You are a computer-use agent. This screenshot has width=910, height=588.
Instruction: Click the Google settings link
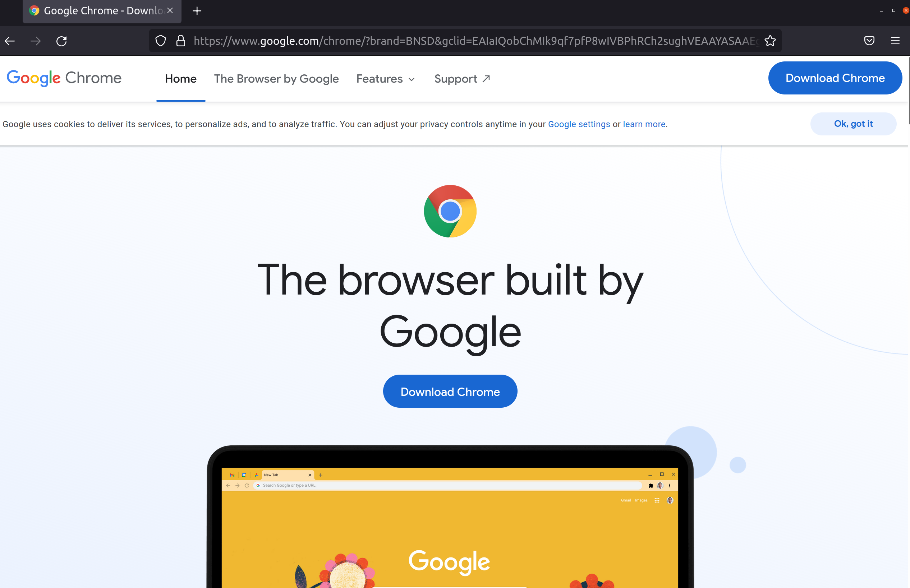(578, 124)
